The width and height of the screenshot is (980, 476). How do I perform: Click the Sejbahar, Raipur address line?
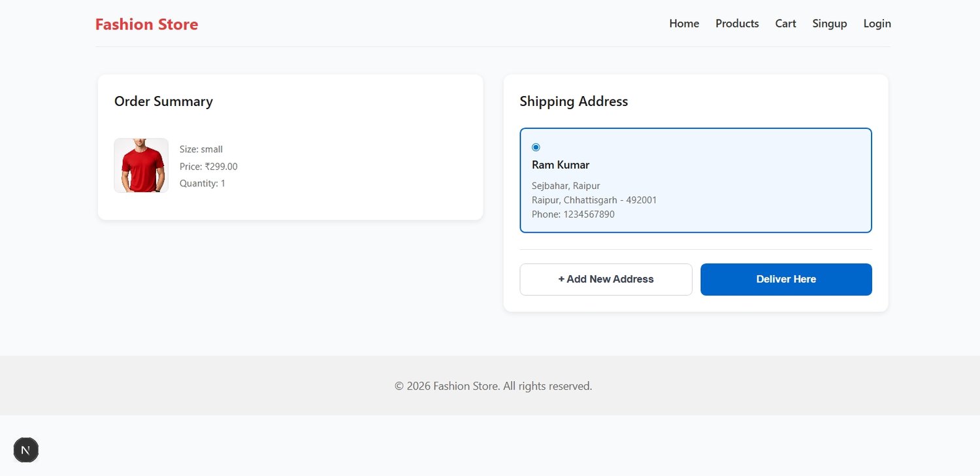[x=566, y=186]
